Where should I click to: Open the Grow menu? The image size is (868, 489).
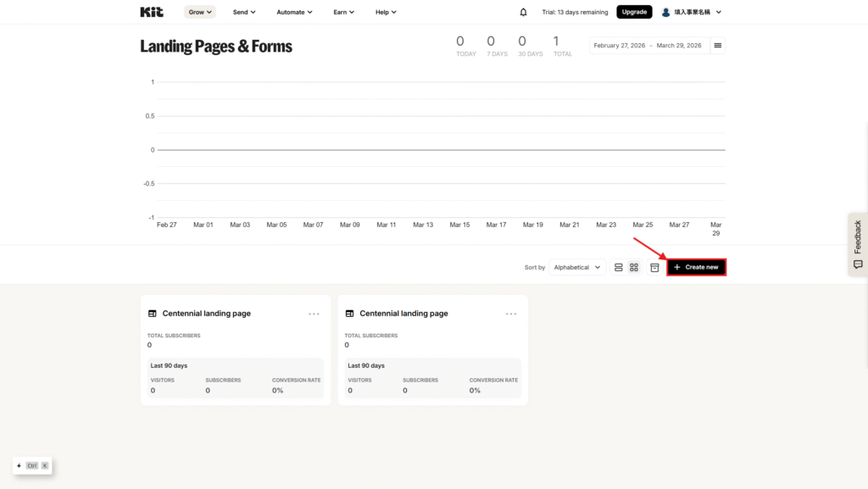tap(200, 12)
